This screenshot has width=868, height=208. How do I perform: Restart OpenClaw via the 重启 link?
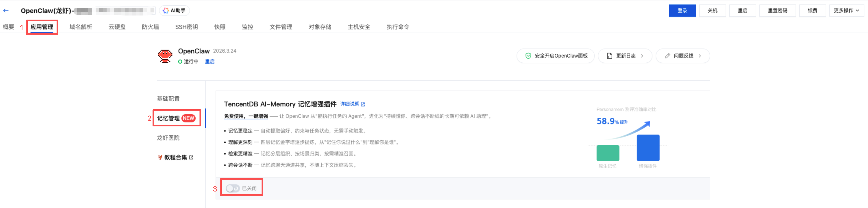click(x=210, y=61)
